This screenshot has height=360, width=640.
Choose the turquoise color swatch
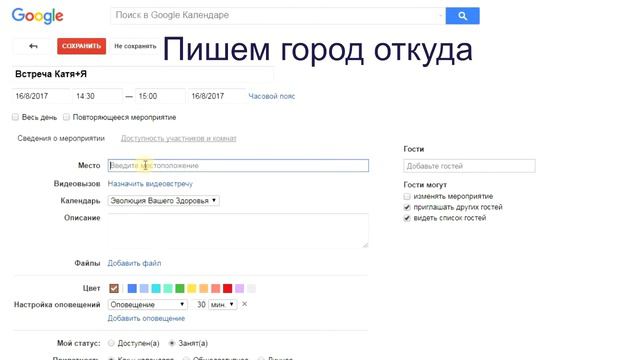[x=156, y=289]
